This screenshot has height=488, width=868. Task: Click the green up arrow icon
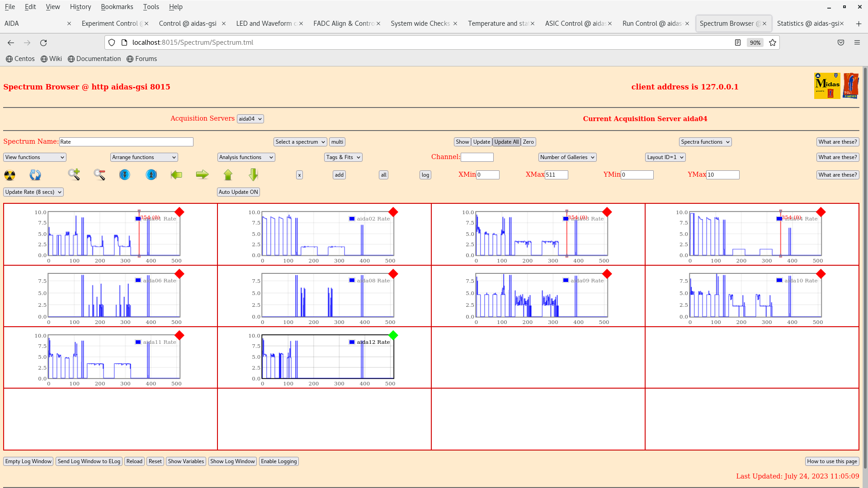coord(228,174)
